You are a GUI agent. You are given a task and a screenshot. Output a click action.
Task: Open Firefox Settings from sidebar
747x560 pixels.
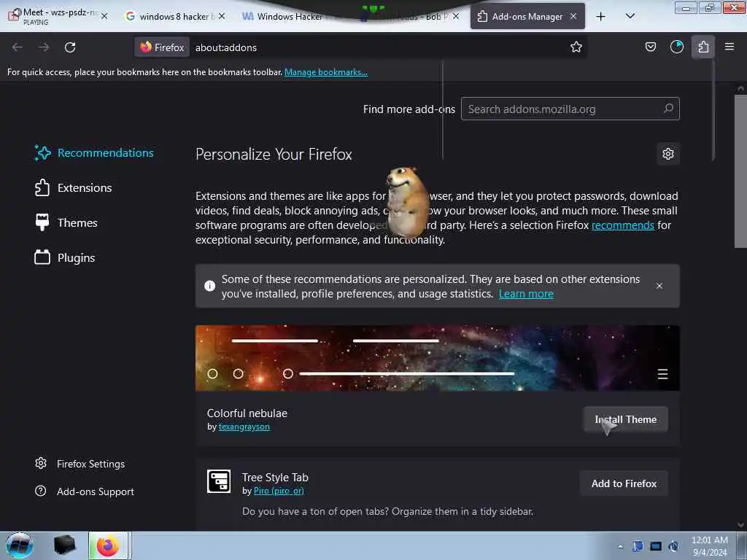(x=80, y=463)
